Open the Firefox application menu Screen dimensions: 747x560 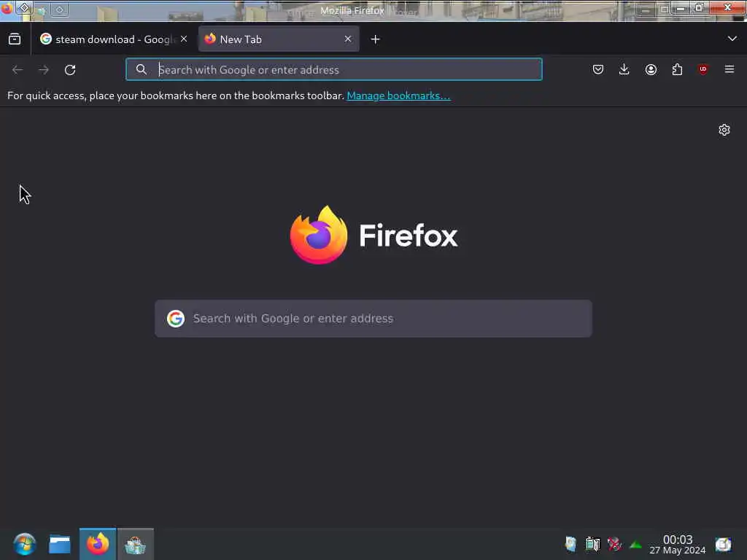pos(729,69)
